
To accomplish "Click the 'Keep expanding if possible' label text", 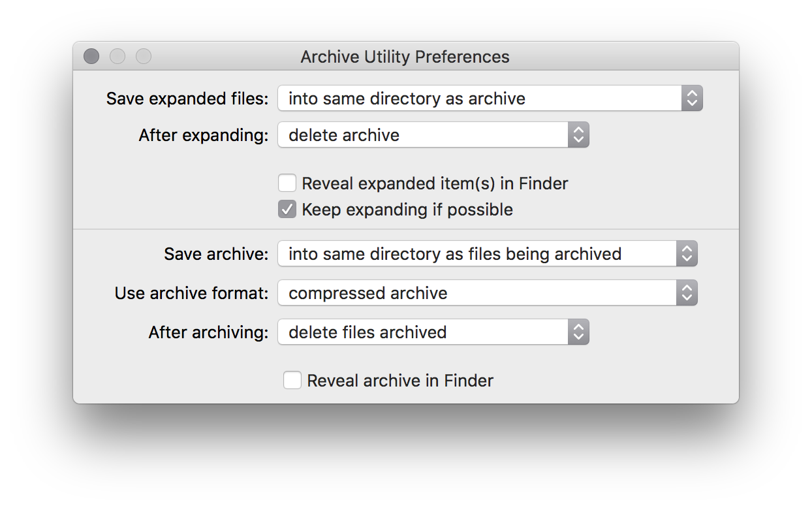I will pos(407,210).
